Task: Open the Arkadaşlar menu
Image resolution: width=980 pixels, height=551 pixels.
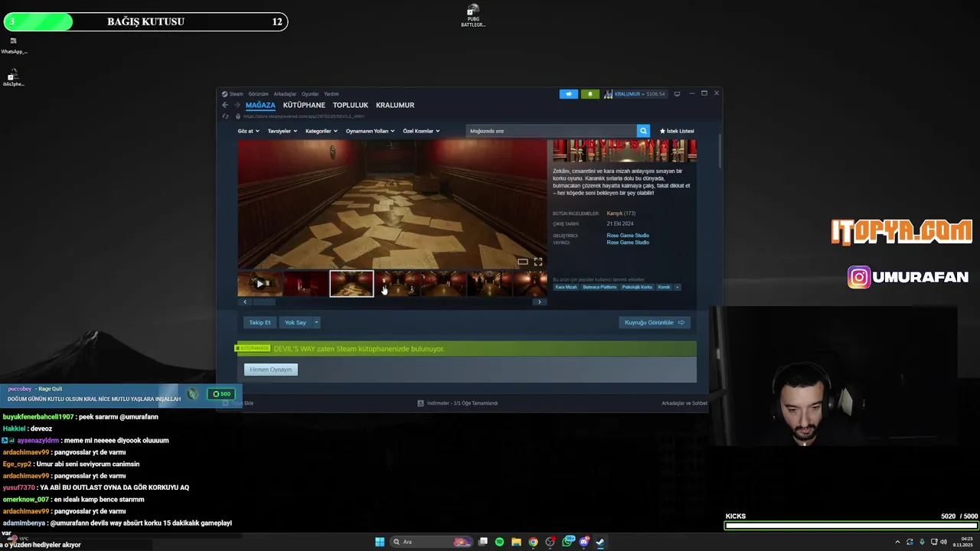Action: 285,94
